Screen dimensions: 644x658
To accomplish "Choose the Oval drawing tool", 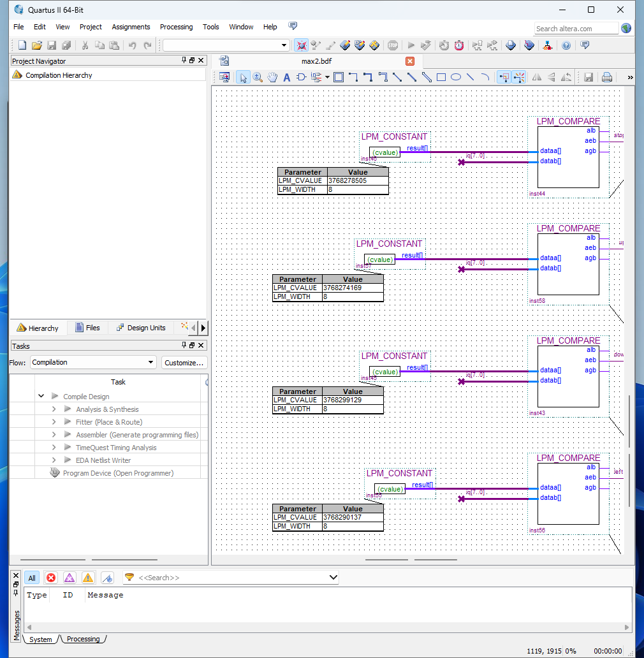I will (456, 77).
